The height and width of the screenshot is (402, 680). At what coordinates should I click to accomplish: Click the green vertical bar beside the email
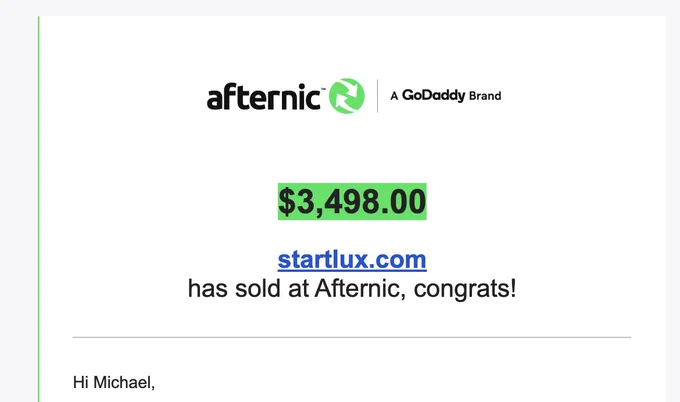tap(39, 209)
